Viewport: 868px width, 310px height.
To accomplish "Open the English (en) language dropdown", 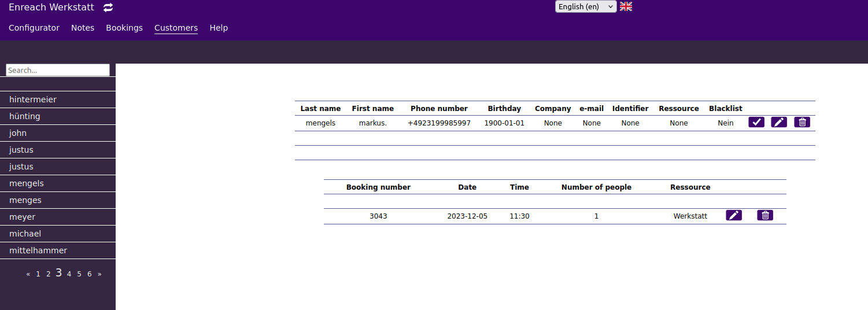I will click(x=586, y=6).
